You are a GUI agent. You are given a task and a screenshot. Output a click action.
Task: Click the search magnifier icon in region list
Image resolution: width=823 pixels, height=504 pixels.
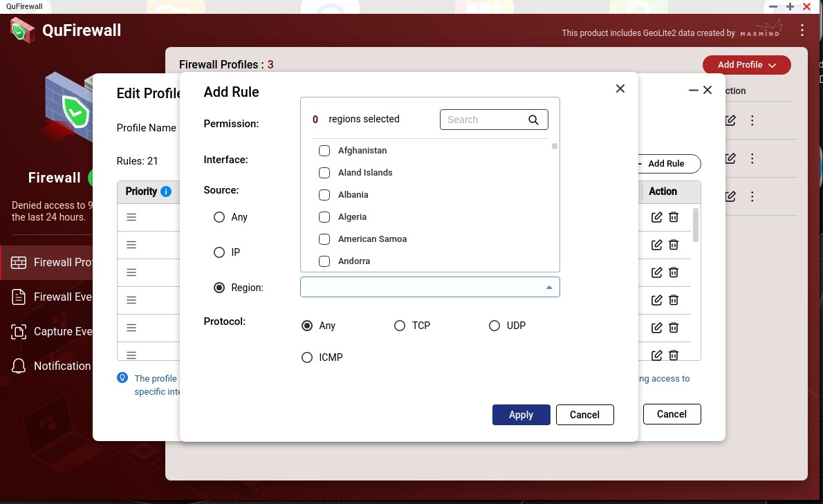533,120
